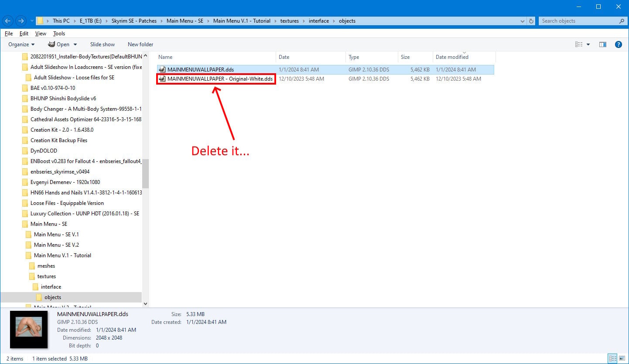Sort by the Name column header

pyautogui.click(x=215, y=57)
